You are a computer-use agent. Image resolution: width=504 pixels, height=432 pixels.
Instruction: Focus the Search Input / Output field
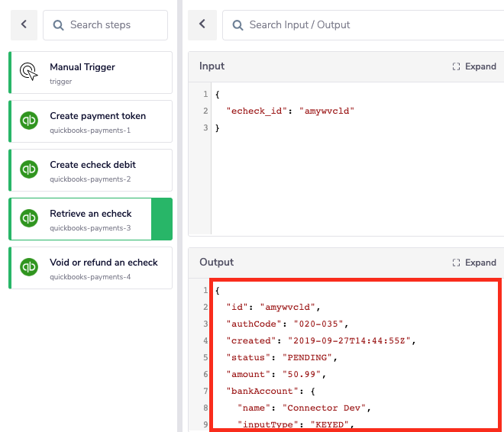367,25
